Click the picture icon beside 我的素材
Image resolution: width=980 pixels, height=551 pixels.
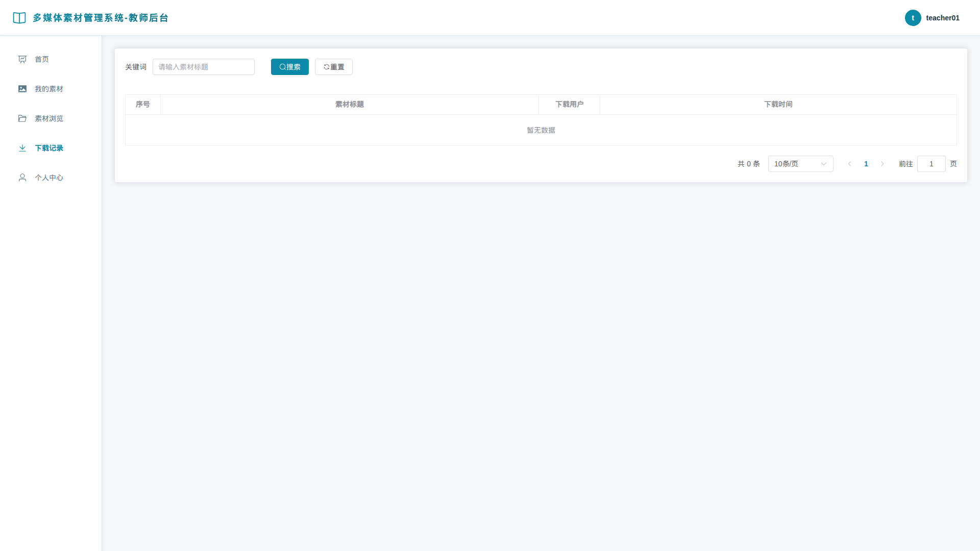22,89
